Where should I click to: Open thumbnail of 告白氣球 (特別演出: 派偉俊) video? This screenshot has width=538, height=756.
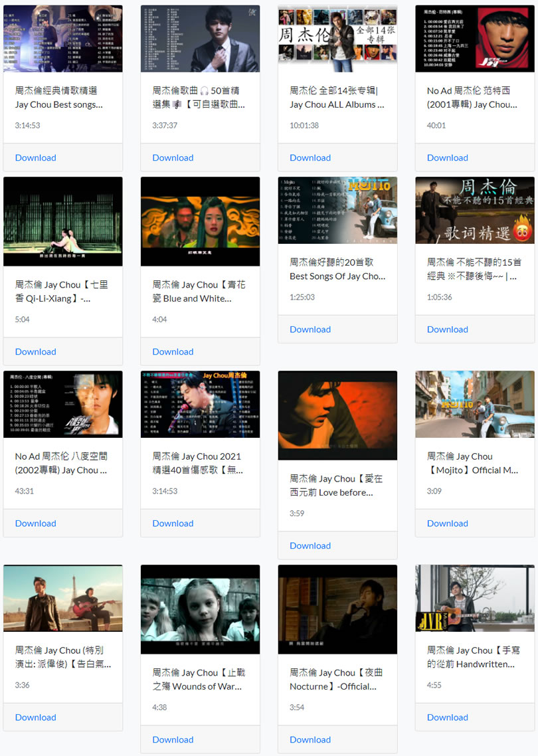(x=62, y=598)
